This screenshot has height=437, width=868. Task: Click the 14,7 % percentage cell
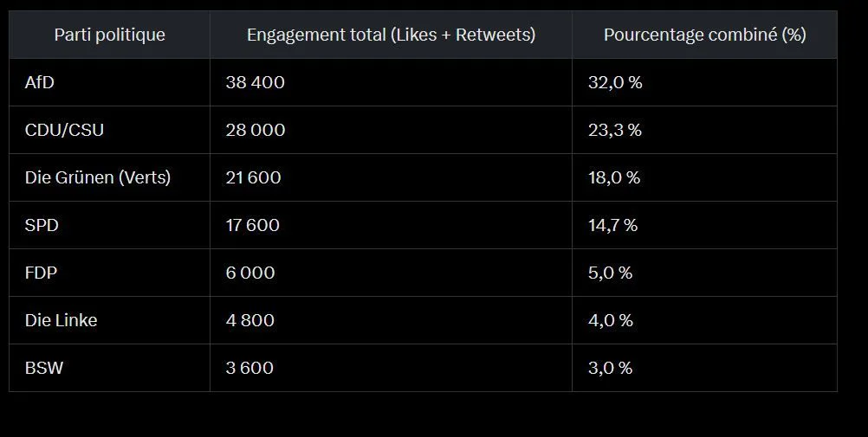pos(704,225)
